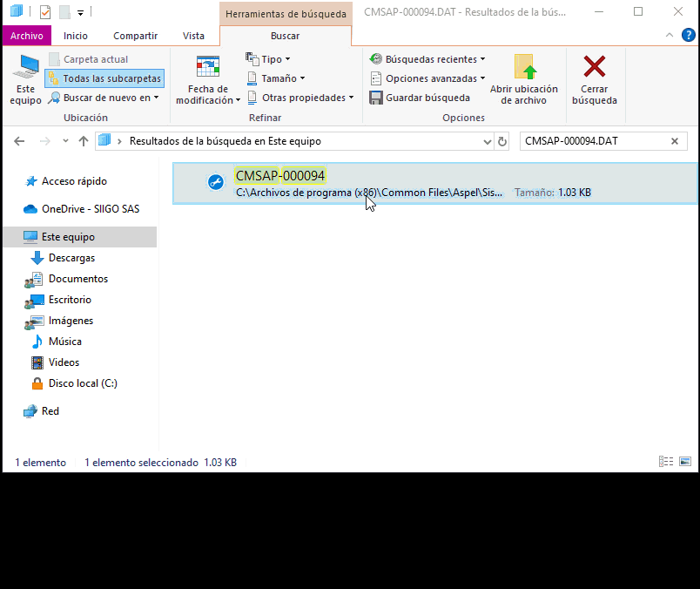700x589 pixels.
Task: Toggle the Todas las subcarpetas option
Action: point(104,78)
